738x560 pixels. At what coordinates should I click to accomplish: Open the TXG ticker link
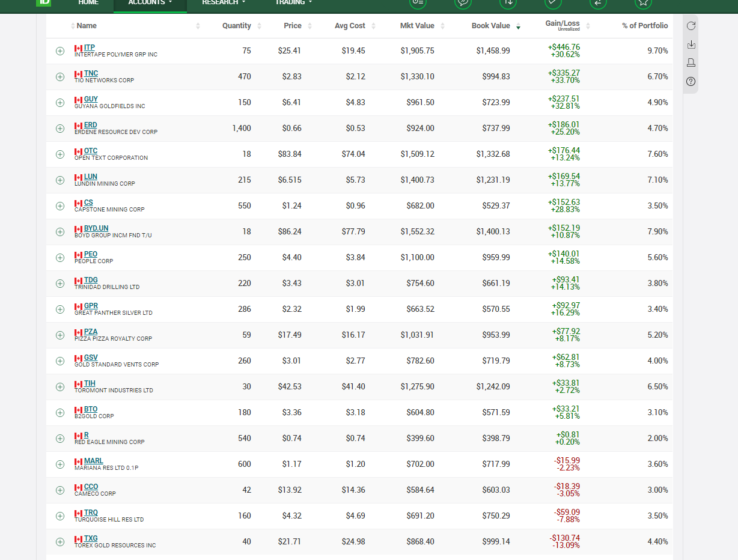click(91, 538)
